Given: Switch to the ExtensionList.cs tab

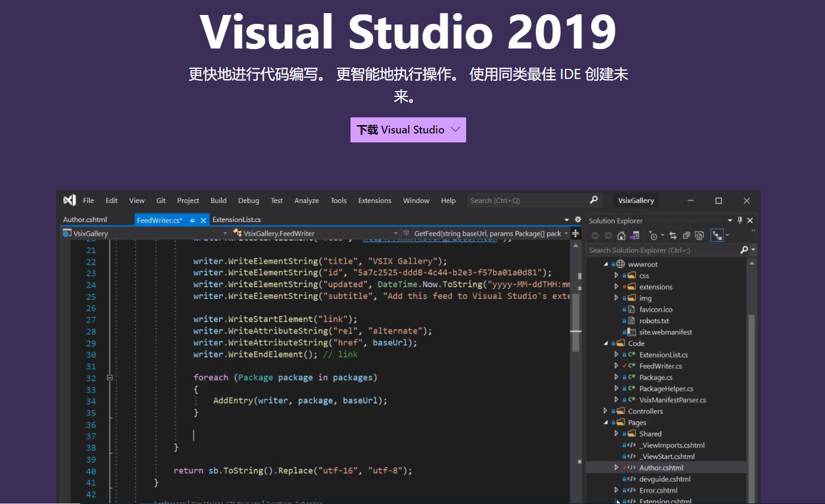Looking at the screenshot, I should tap(237, 220).
